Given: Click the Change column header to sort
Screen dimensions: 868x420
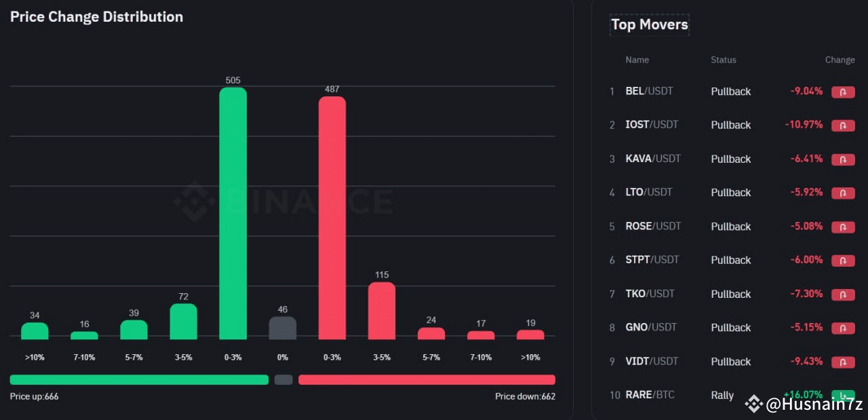Looking at the screenshot, I should (x=840, y=60).
